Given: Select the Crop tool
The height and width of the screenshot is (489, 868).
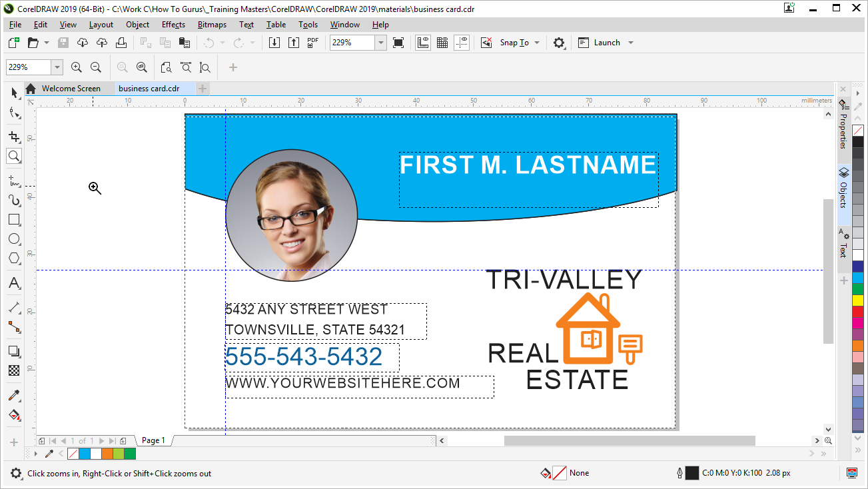Looking at the screenshot, I should tap(13, 136).
